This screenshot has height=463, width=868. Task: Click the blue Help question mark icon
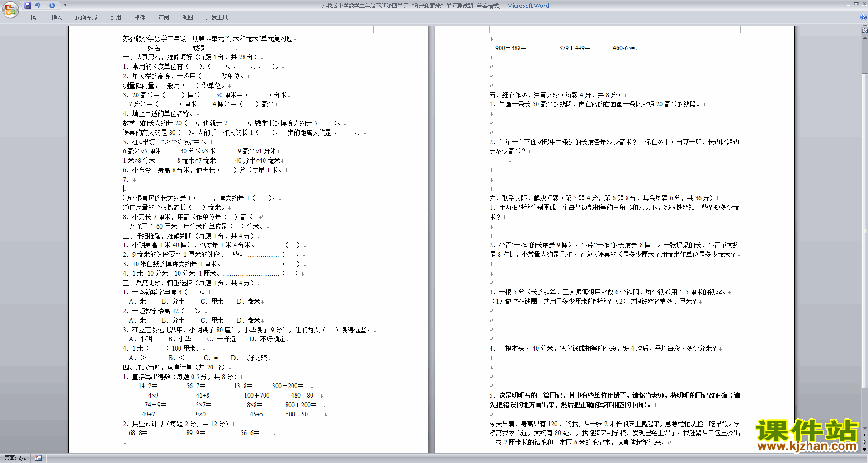pos(863,18)
